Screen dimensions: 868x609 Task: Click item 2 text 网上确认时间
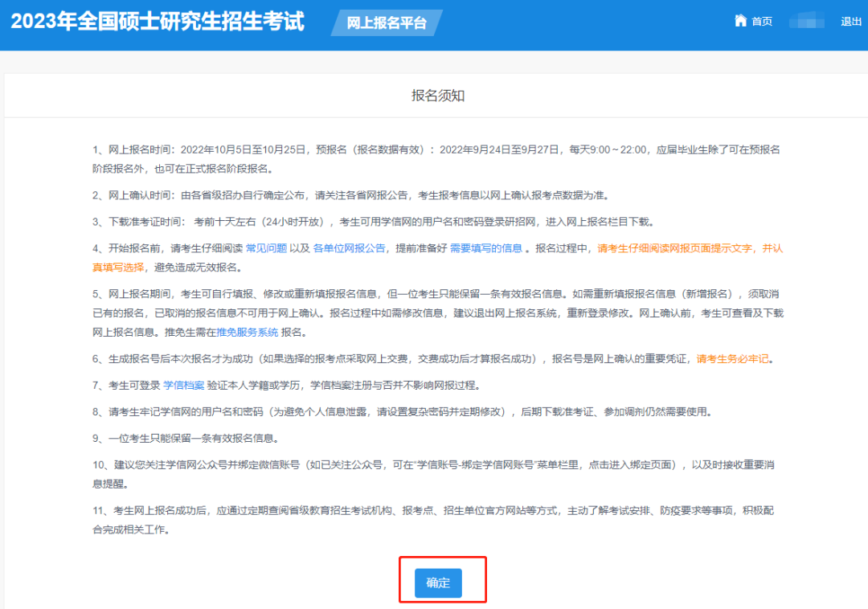[x=141, y=194]
